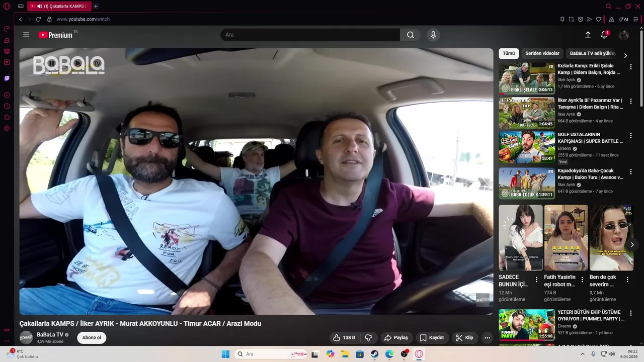This screenshot has width=644, height=362.
Task: Dislike the video with thumbs down
Action: coord(368,338)
